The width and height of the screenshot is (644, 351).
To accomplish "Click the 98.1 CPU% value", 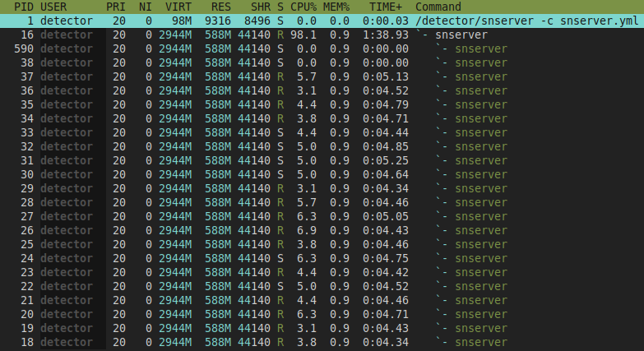I will click(303, 35).
